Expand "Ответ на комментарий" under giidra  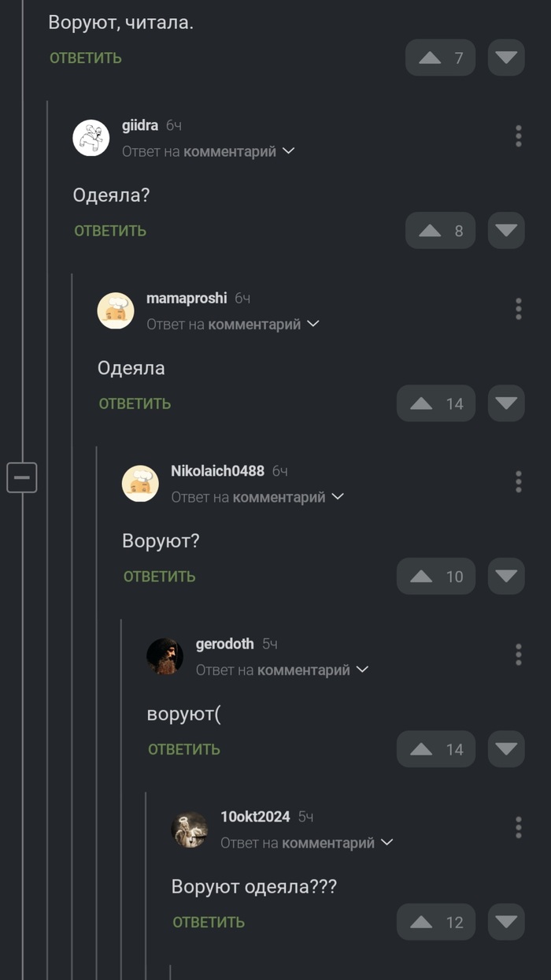pyautogui.click(x=208, y=151)
